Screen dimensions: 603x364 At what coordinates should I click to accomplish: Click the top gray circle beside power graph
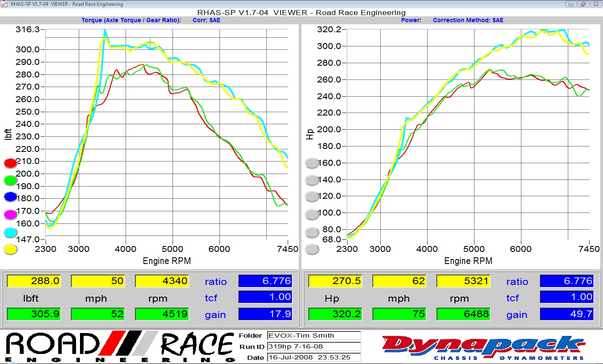pyautogui.click(x=312, y=163)
